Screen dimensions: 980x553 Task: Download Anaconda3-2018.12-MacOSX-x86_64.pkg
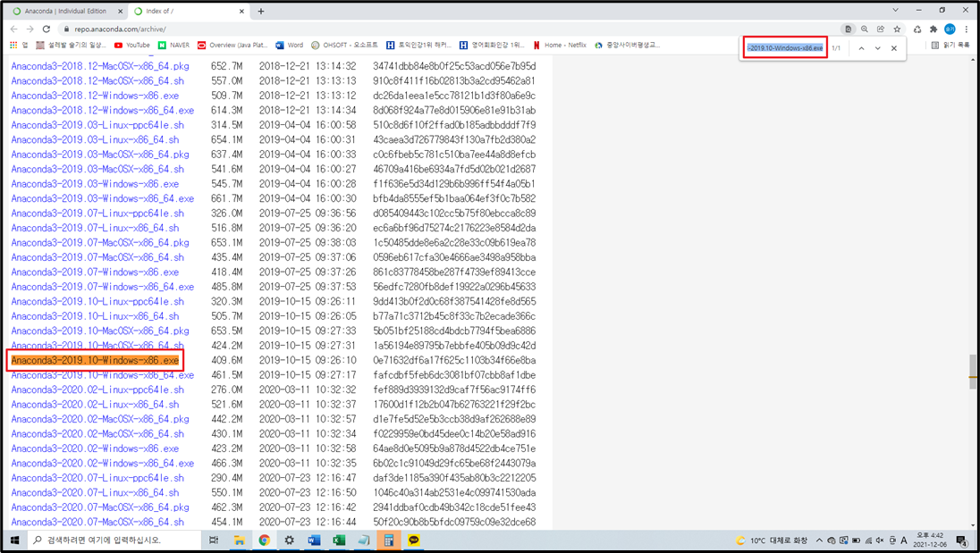(100, 65)
